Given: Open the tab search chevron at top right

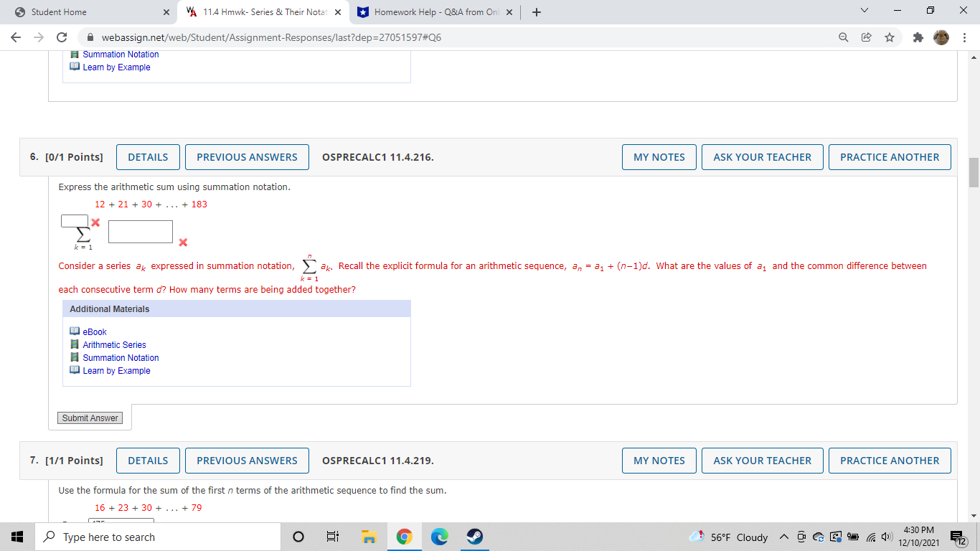Looking at the screenshot, I should tap(864, 10).
